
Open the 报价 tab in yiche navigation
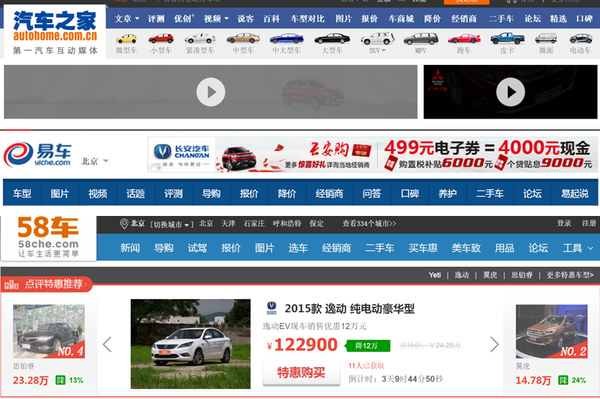(x=249, y=194)
